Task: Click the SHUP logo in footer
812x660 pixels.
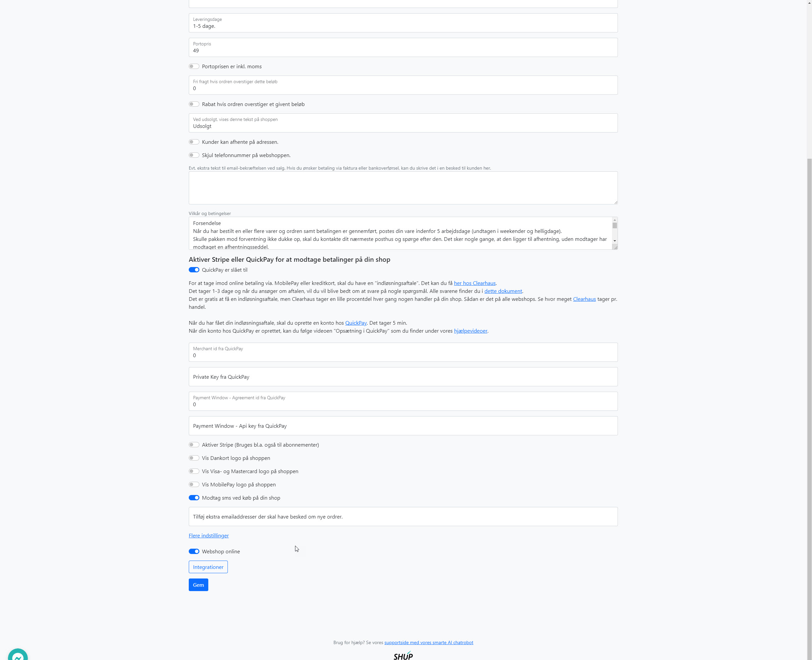Action: tap(403, 655)
